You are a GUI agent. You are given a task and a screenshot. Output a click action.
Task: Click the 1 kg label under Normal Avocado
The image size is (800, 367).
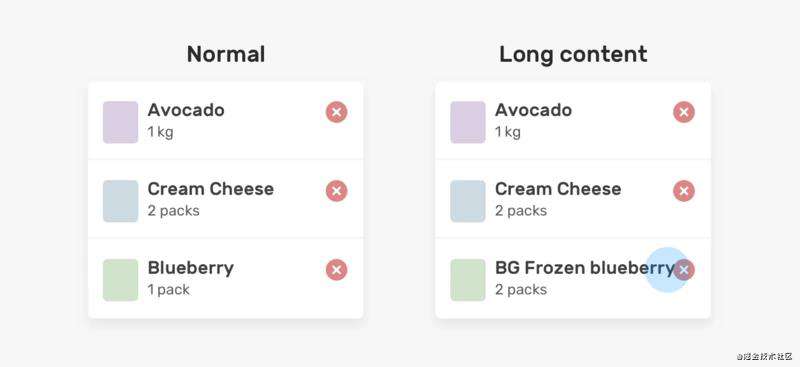(x=160, y=132)
